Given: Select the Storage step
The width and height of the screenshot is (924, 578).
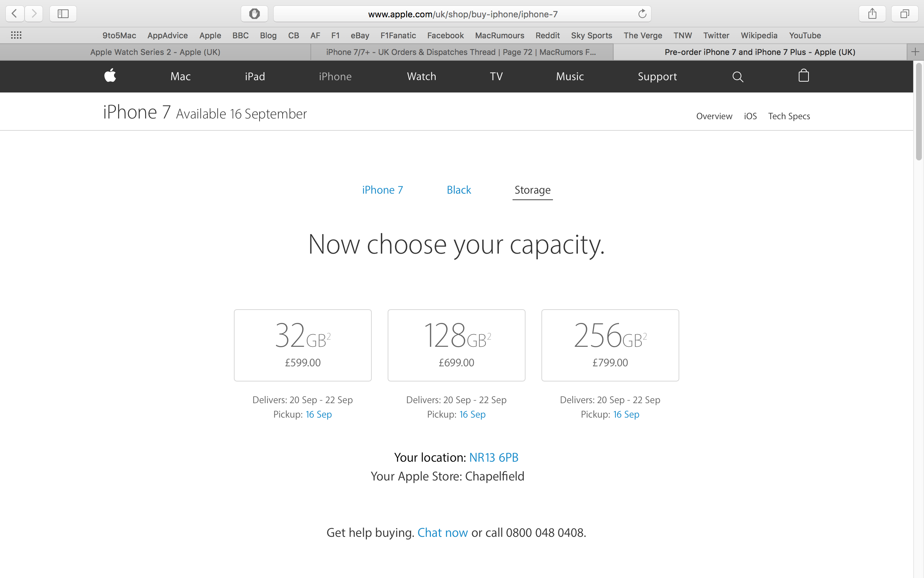Looking at the screenshot, I should 533,190.
